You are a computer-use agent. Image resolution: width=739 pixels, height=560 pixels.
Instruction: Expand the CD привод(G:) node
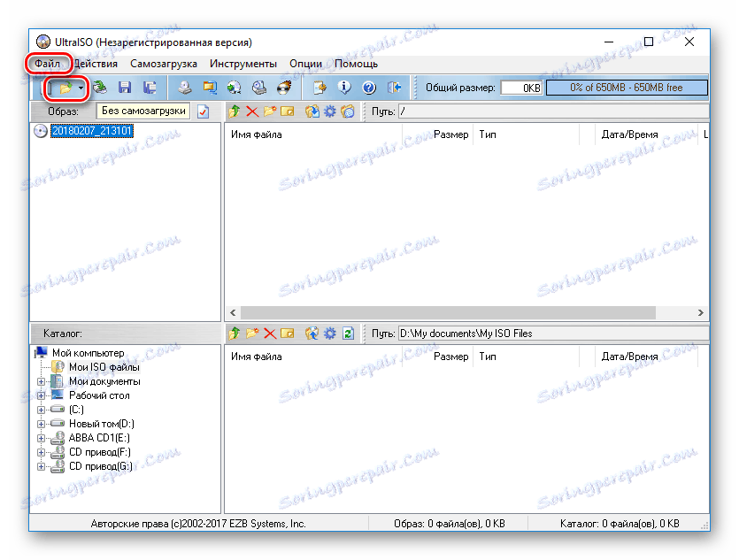click(x=41, y=467)
